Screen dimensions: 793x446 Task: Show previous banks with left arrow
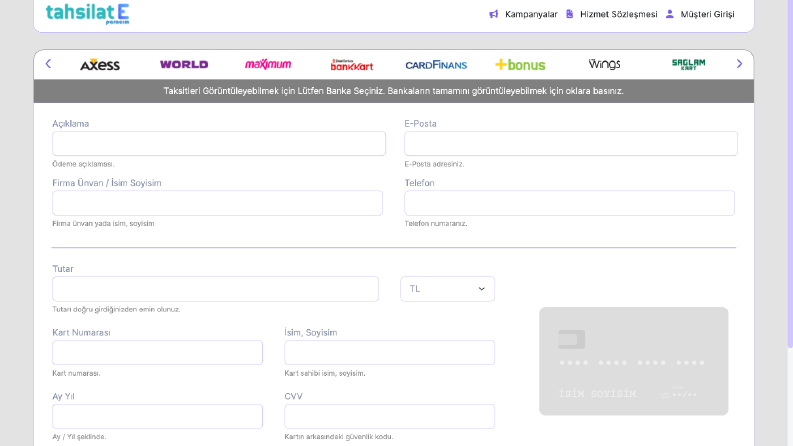(x=49, y=64)
